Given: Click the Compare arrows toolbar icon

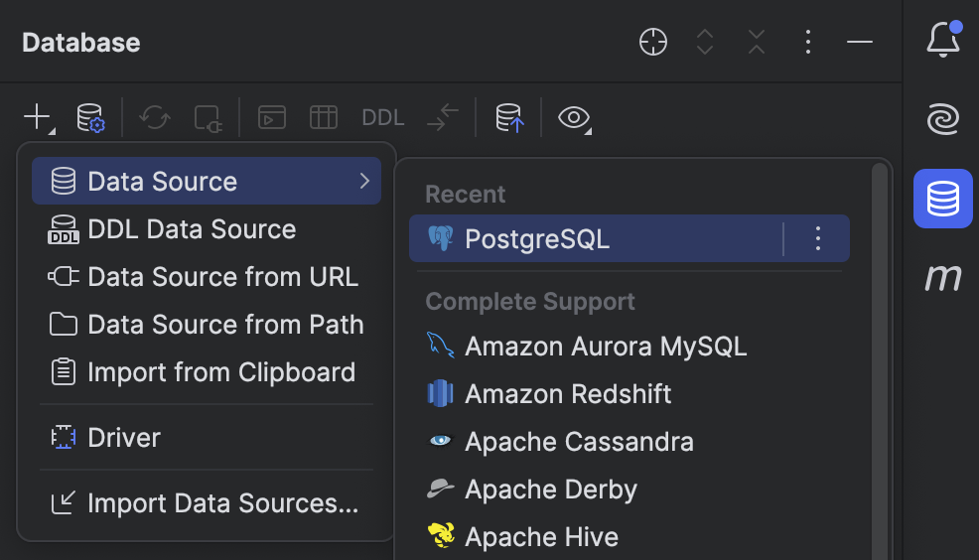Looking at the screenshot, I should tap(443, 117).
